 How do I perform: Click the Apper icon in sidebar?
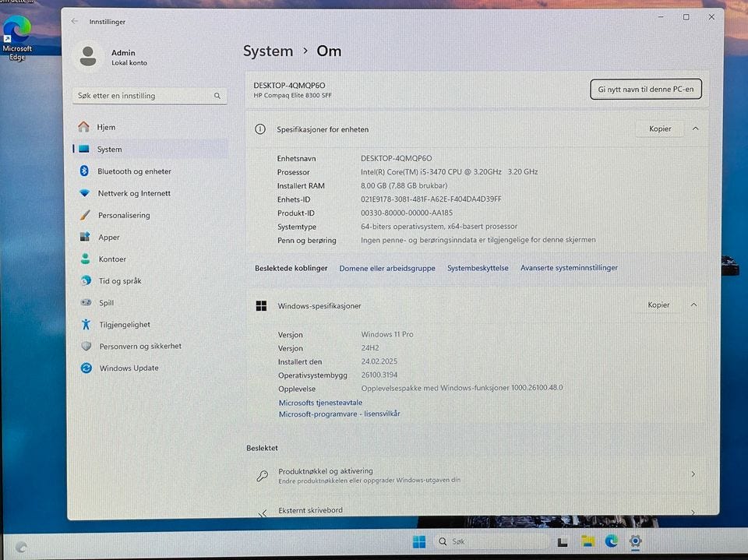point(85,237)
